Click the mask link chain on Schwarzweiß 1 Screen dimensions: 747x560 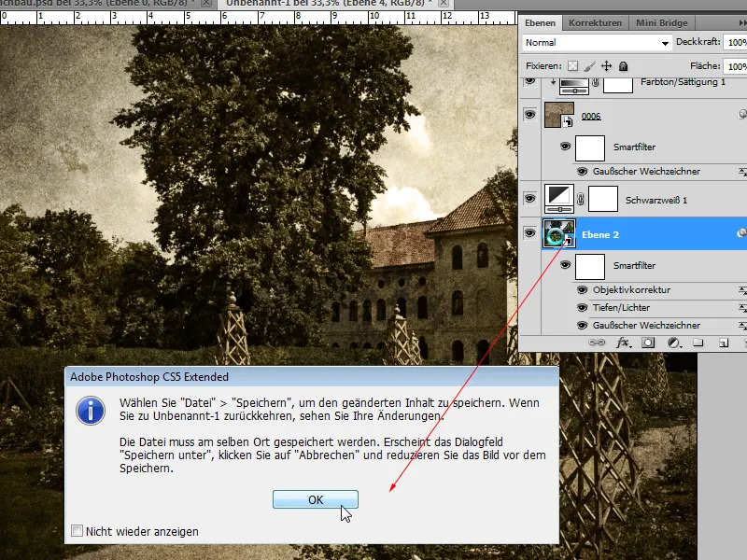pos(580,199)
